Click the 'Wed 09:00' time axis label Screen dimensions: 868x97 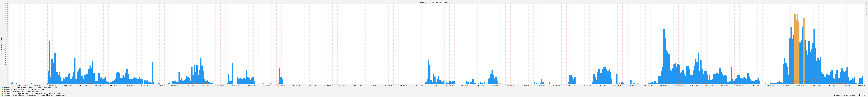[52, 85]
